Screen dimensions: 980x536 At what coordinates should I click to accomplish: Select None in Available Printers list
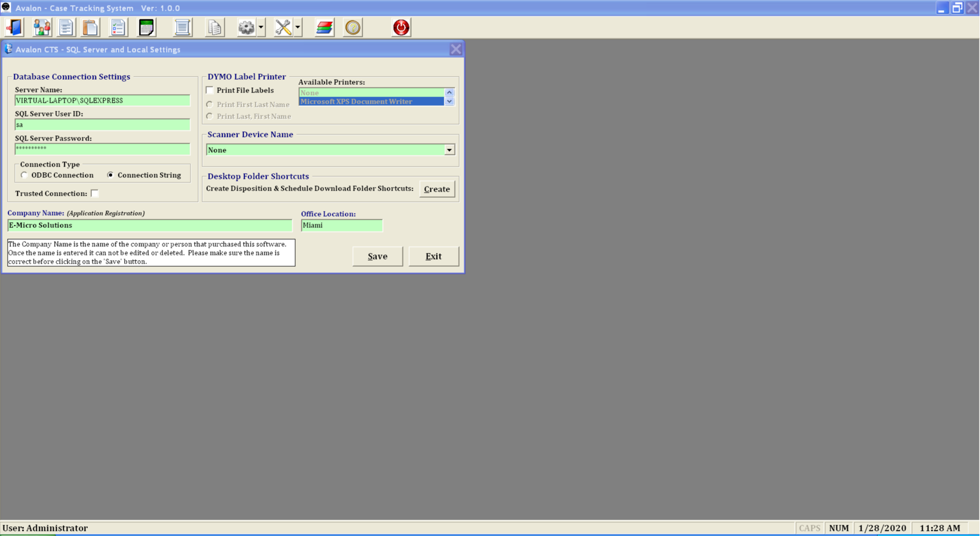click(x=371, y=92)
